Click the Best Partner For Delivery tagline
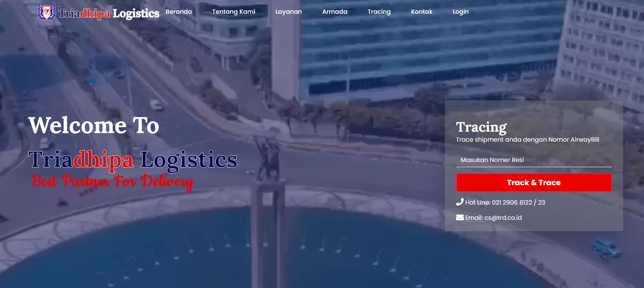 click(113, 181)
